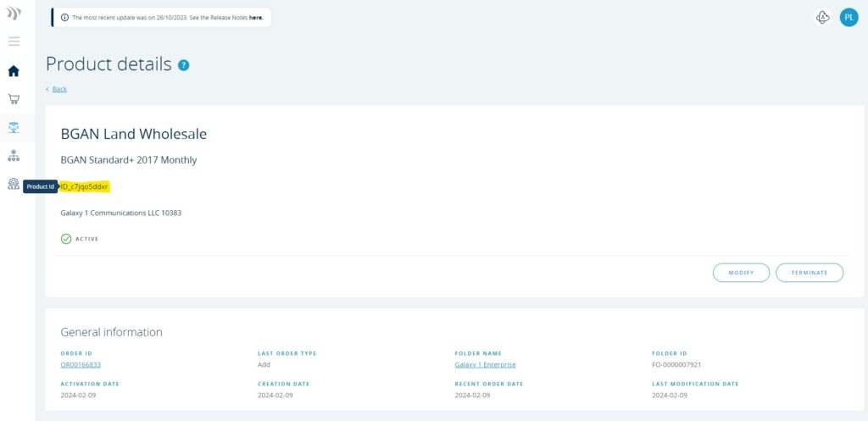Click the blue help question mark icon

coord(184,65)
